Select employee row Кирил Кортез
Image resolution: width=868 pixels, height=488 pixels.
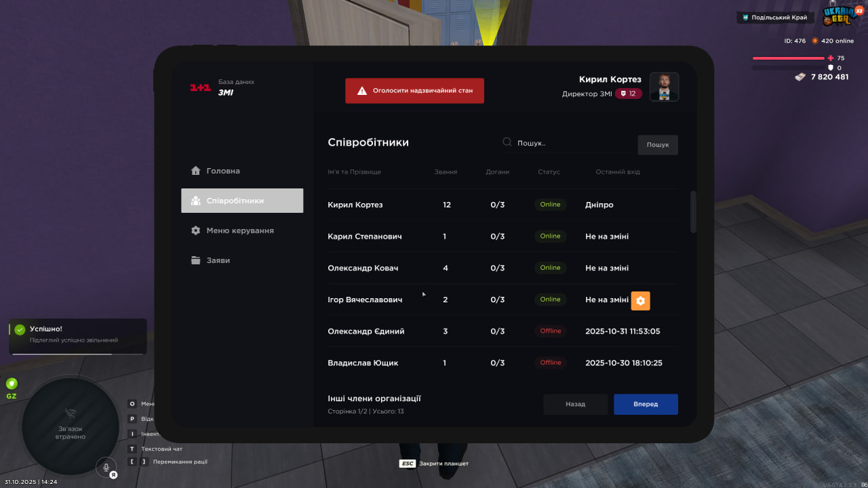point(502,205)
